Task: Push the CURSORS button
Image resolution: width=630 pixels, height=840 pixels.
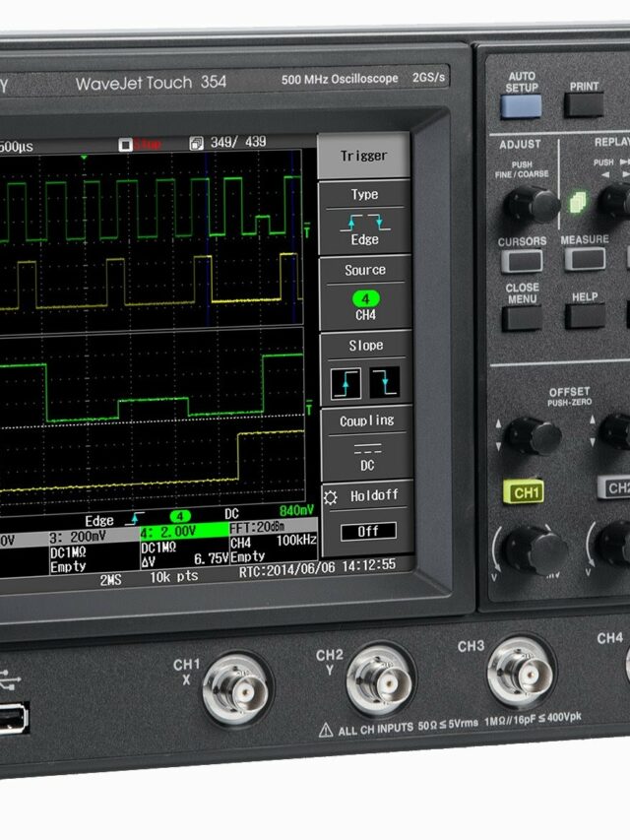Action: point(522,261)
